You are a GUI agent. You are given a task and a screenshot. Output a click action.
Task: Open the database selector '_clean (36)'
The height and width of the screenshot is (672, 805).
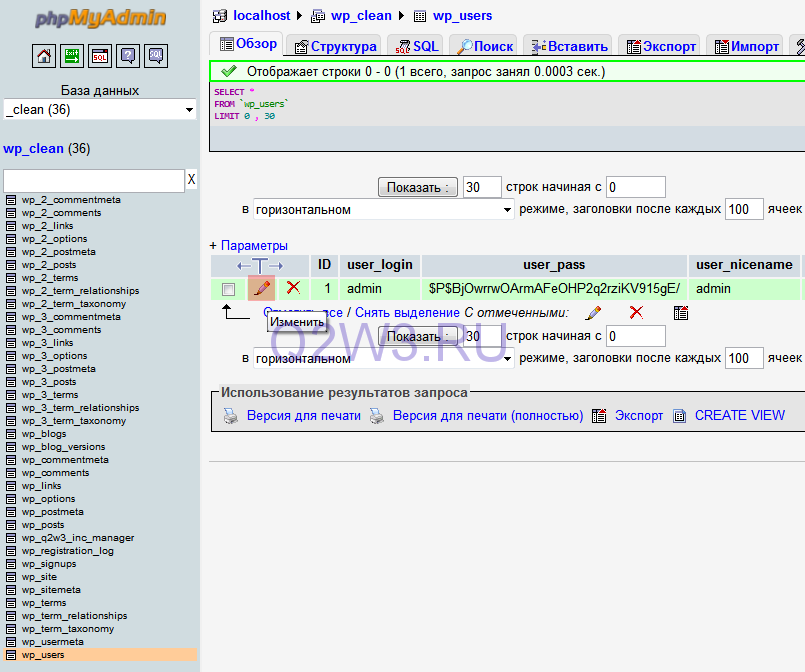(100, 109)
